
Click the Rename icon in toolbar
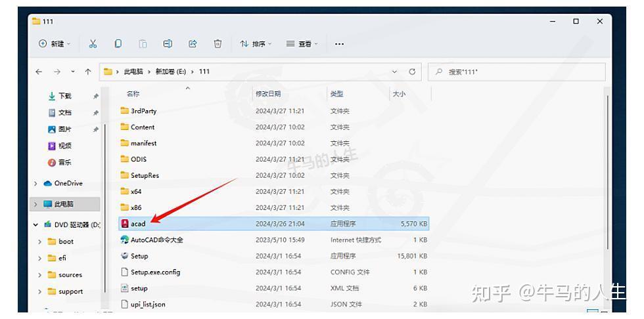[168, 44]
